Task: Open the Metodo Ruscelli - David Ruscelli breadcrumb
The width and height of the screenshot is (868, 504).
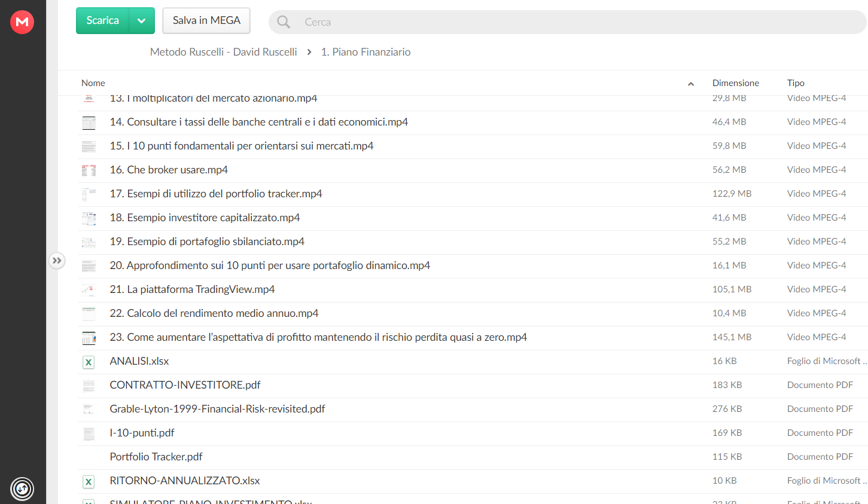Action: [x=224, y=52]
